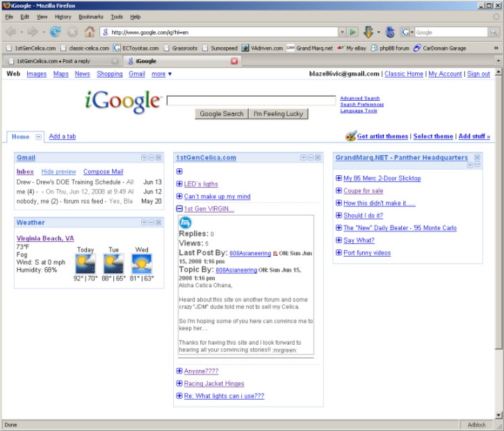The image size is (504, 431).
Task: Open the Select theme link
Action: (x=433, y=136)
